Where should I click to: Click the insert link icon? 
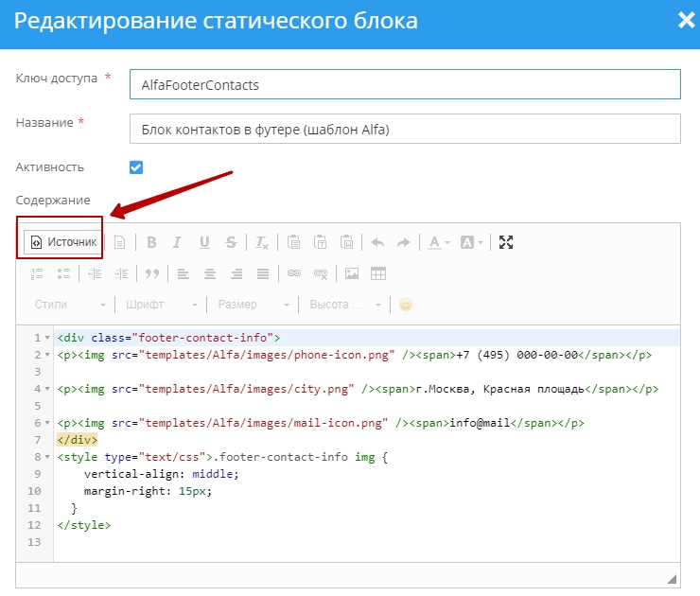point(294,273)
